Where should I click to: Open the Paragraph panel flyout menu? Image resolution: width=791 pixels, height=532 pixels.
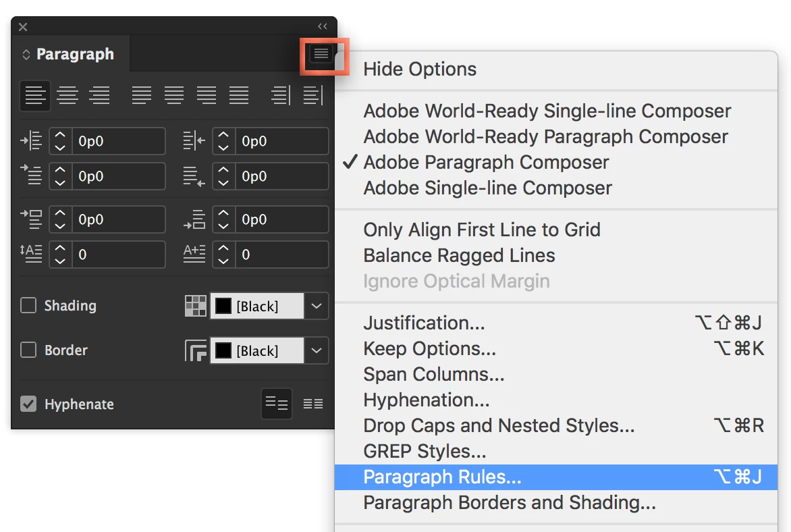(x=321, y=53)
